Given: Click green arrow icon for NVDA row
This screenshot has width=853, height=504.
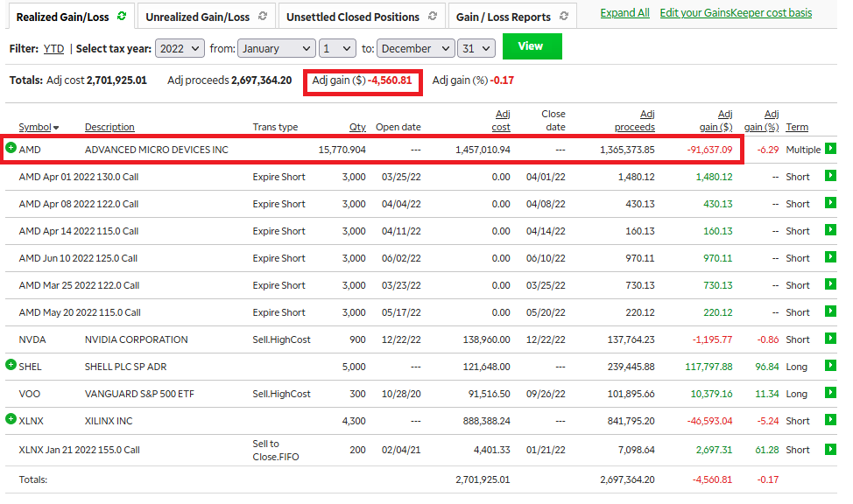Looking at the screenshot, I should click(x=830, y=339).
